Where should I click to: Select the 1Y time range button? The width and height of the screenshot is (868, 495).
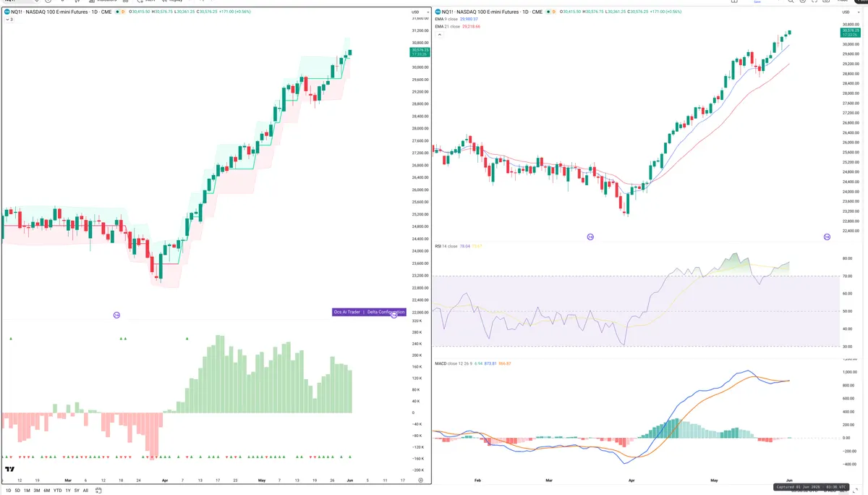[x=68, y=490]
